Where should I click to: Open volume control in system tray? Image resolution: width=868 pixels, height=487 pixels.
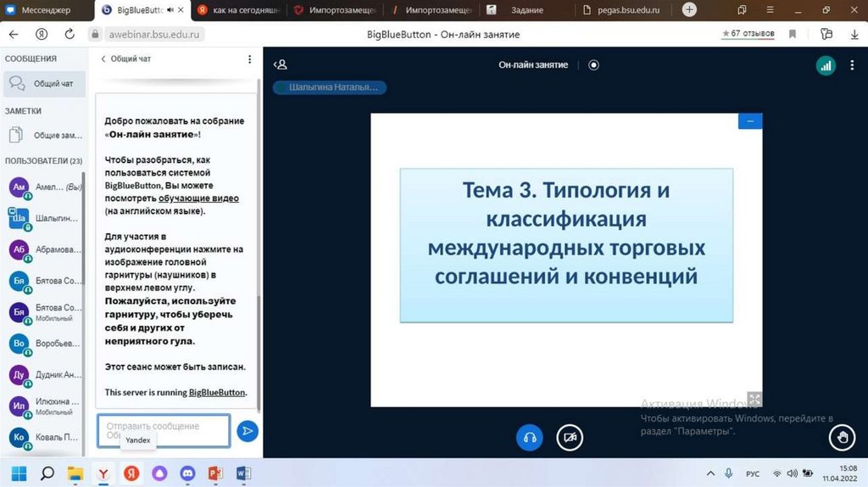pos(793,473)
